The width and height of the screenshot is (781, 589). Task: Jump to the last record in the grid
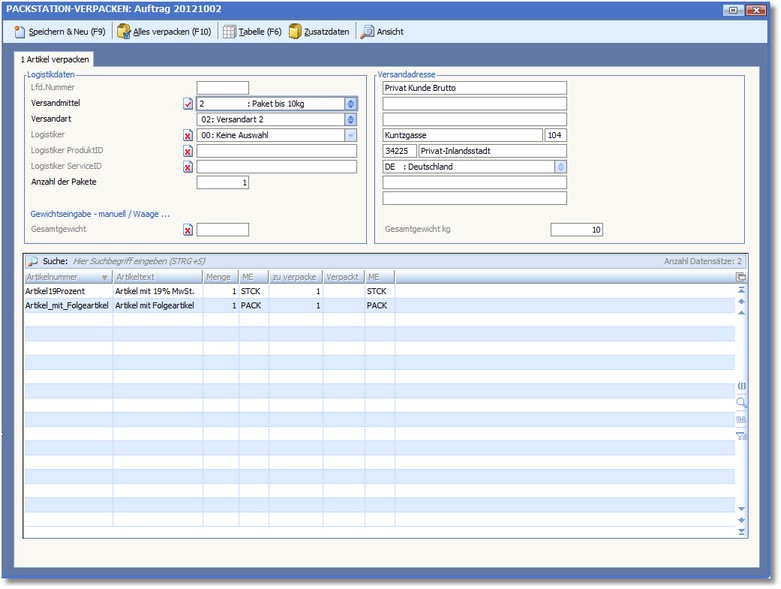point(741,533)
